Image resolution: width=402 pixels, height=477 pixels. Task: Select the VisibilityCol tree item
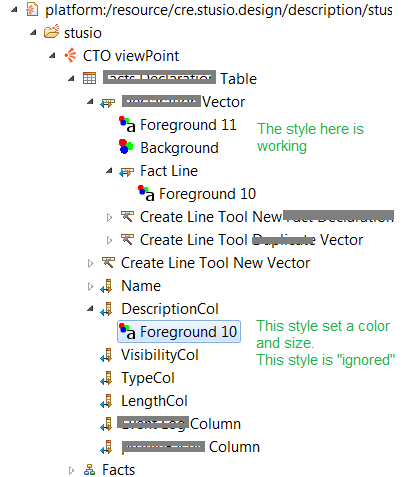[160, 355]
